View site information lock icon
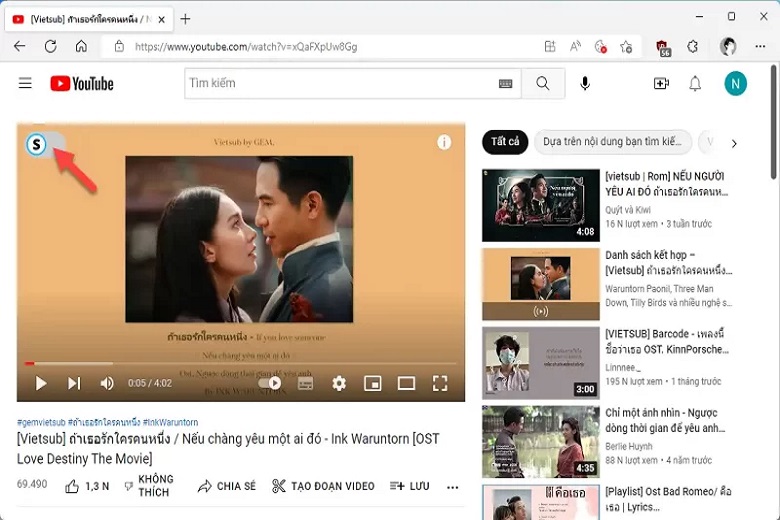Image resolution: width=780 pixels, height=520 pixels. coord(119,47)
